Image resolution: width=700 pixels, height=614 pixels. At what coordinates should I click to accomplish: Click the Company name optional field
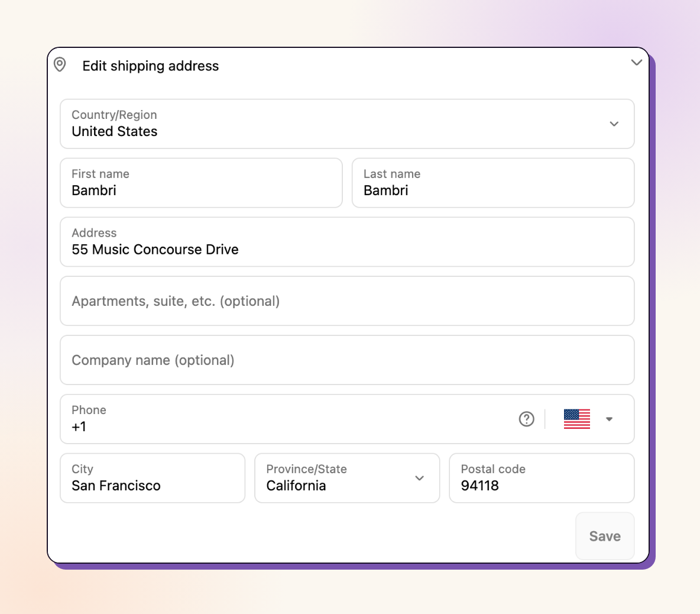tap(347, 360)
